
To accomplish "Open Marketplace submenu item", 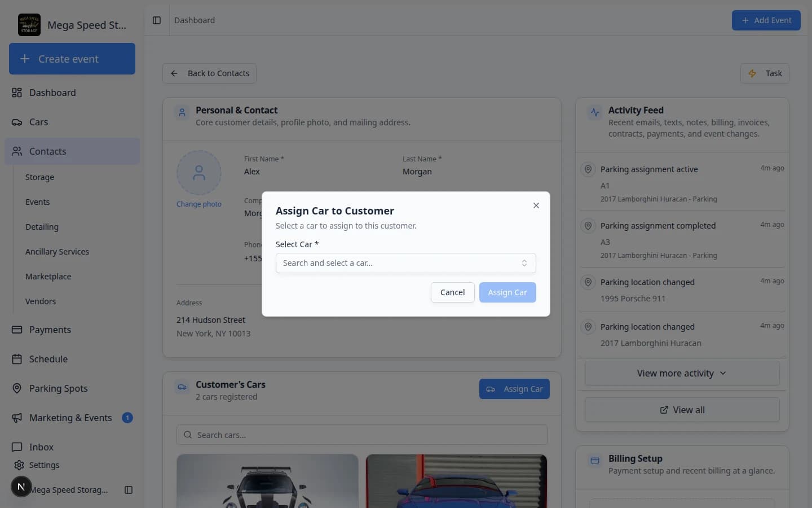I will [48, 277].
